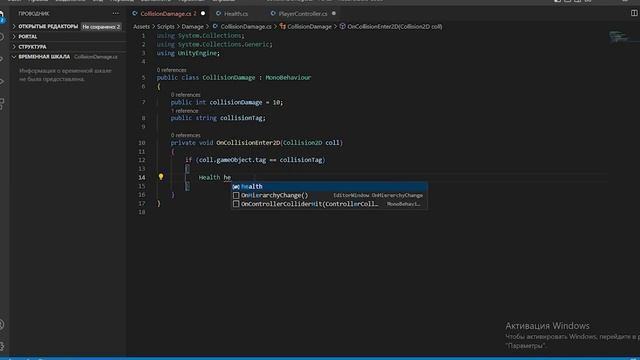Select the OnHierarchyChange() suggestion

pyautogui.click(x=329, y=196)
